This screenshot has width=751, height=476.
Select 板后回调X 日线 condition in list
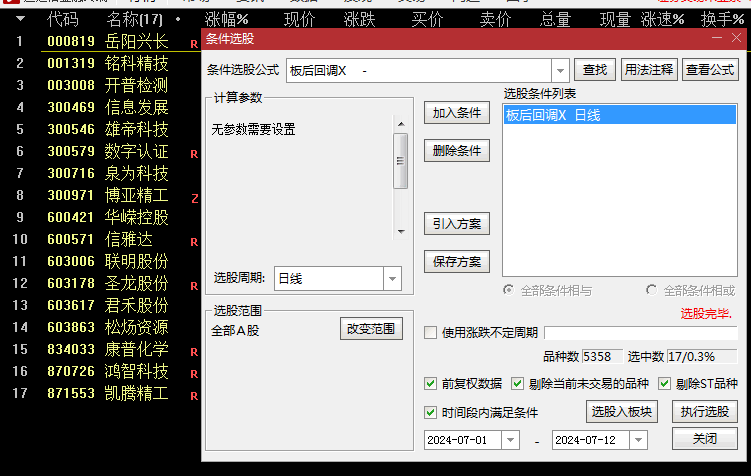(619, 115)
